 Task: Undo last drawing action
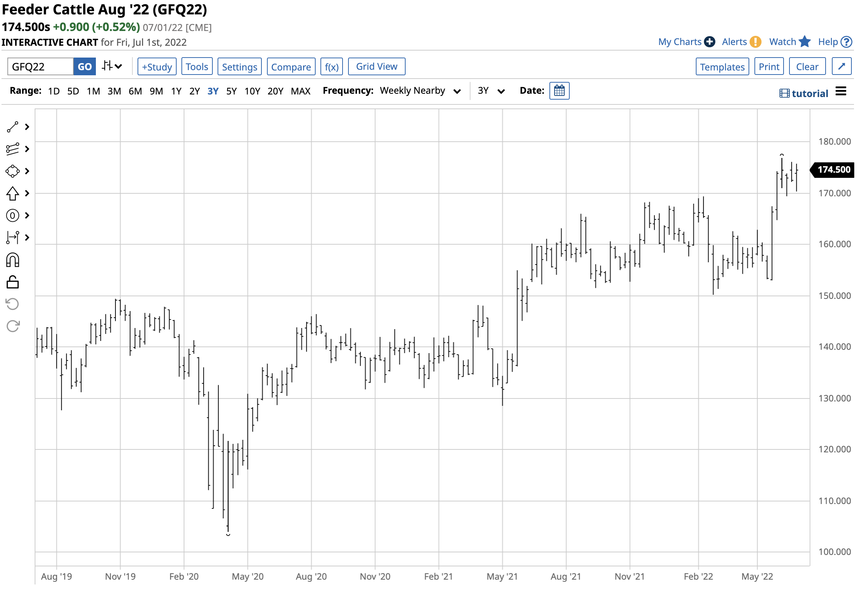(12, 304)
